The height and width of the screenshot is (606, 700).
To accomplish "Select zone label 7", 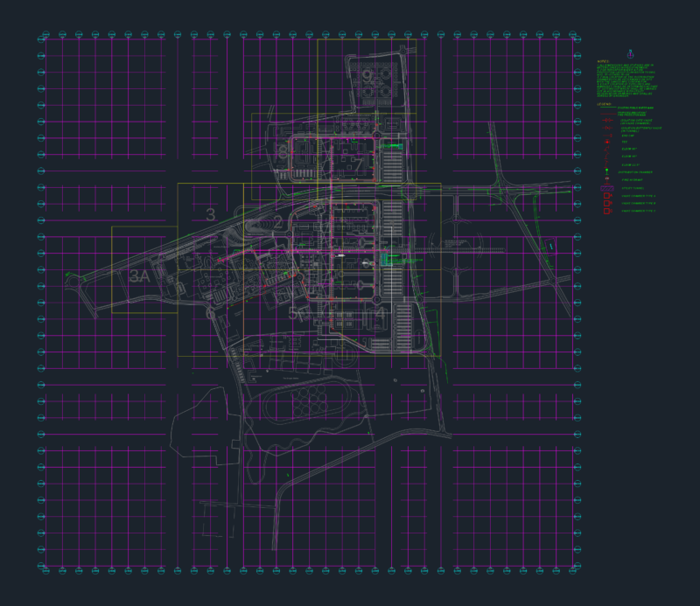I will [x=359, y=164].
